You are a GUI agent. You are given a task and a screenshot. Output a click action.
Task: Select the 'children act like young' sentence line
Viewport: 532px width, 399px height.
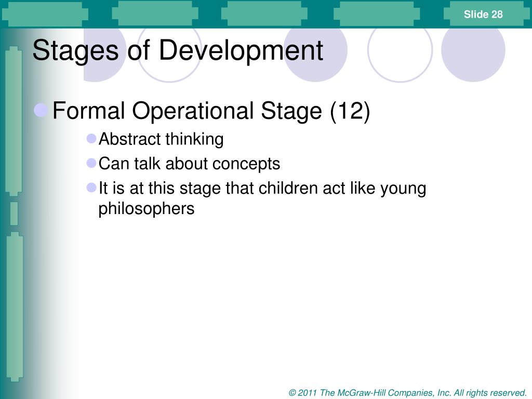[x=262, y=188]
